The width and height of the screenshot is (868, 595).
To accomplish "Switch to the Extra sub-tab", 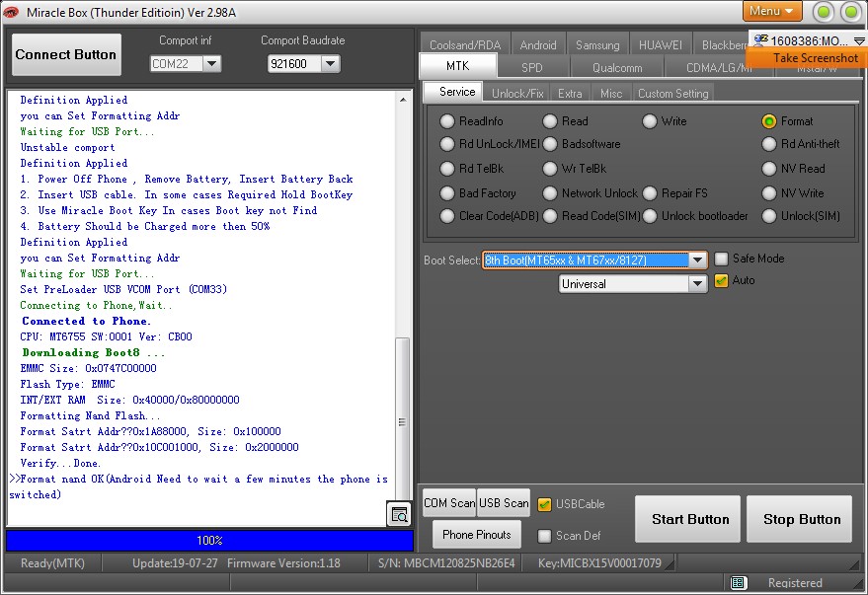I will click(570, 94).
